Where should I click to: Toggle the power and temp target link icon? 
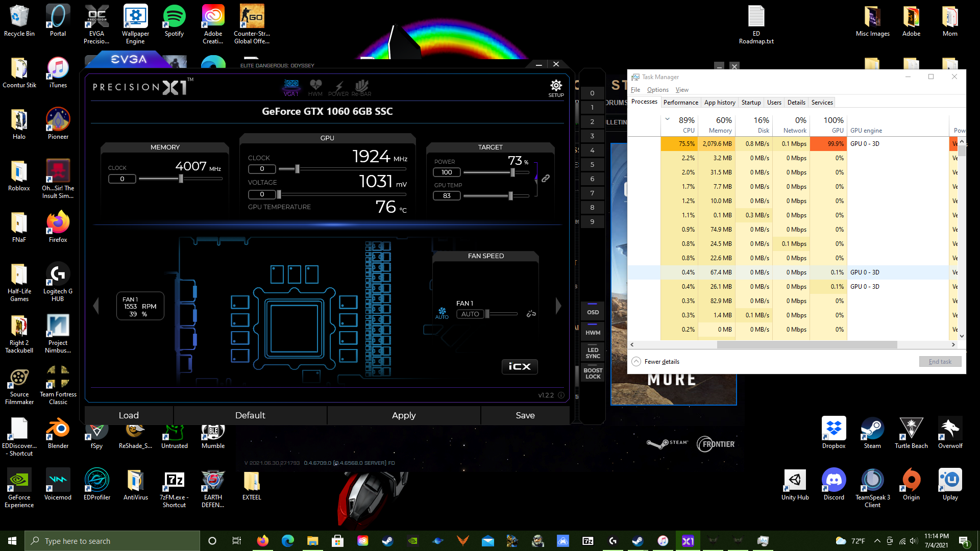[546, 179]
